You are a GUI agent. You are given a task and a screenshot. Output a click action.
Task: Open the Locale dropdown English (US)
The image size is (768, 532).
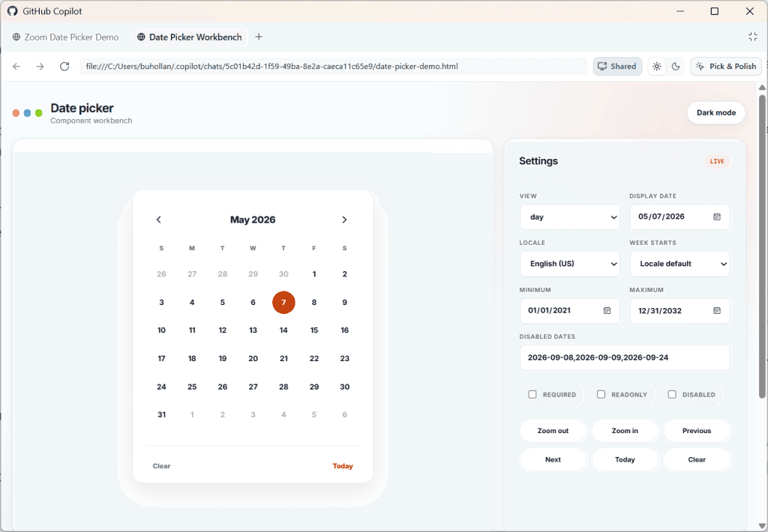[x=570, y=264]
